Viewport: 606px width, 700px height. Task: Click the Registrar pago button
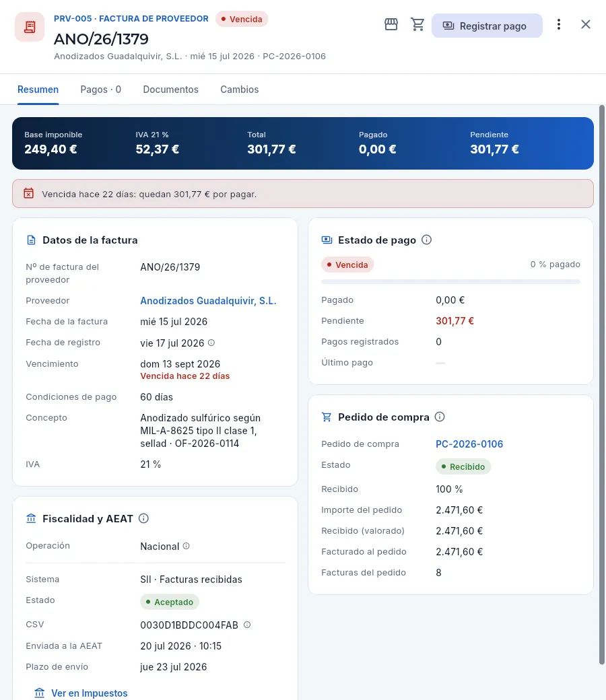[487, 26]
